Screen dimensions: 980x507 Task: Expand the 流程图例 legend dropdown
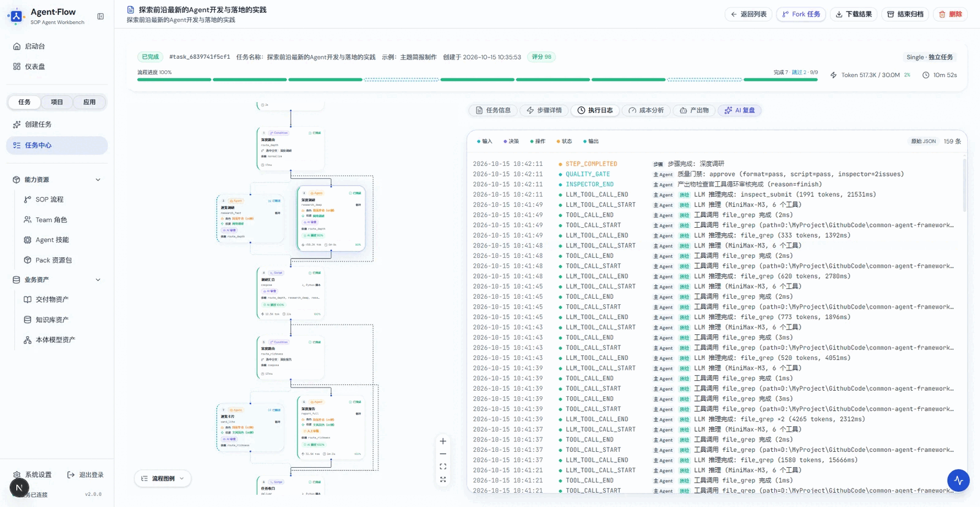(x=162, y=478)
